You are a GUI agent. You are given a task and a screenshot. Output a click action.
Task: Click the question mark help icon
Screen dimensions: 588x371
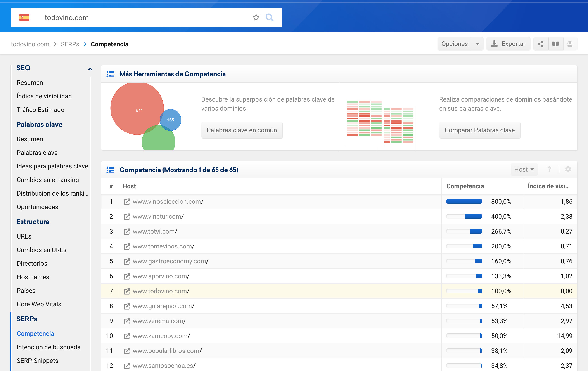pos(549,169)
